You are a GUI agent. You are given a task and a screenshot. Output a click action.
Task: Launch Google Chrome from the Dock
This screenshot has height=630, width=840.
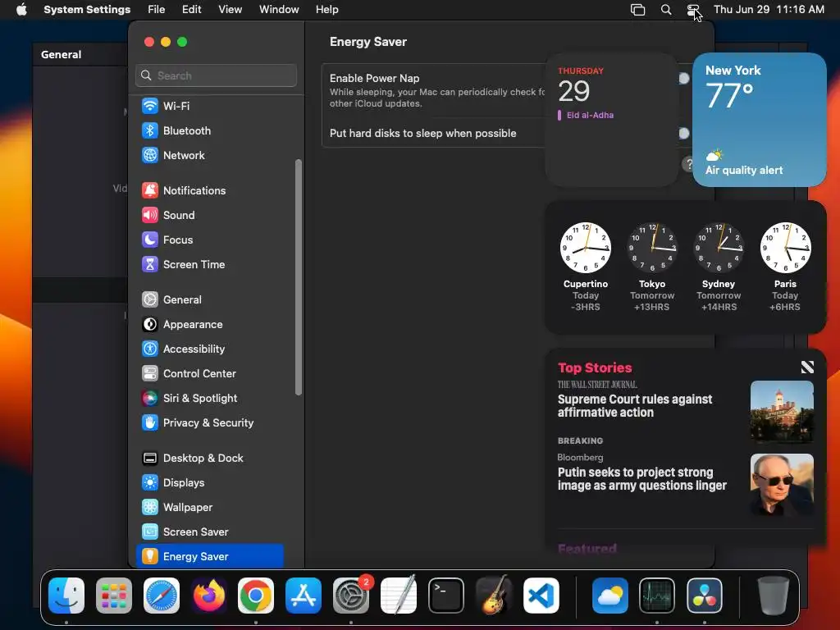pos(256,596)
